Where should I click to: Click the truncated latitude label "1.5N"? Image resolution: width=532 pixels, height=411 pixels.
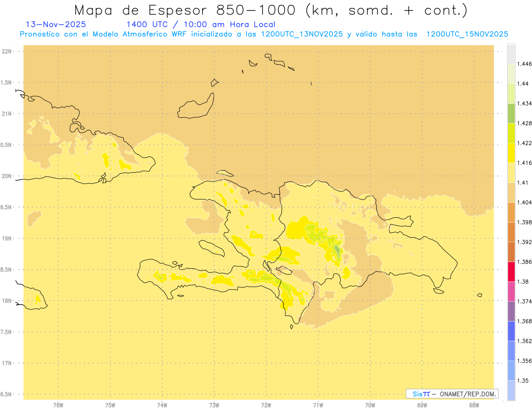pyautogui.click(x=6, y=82)
